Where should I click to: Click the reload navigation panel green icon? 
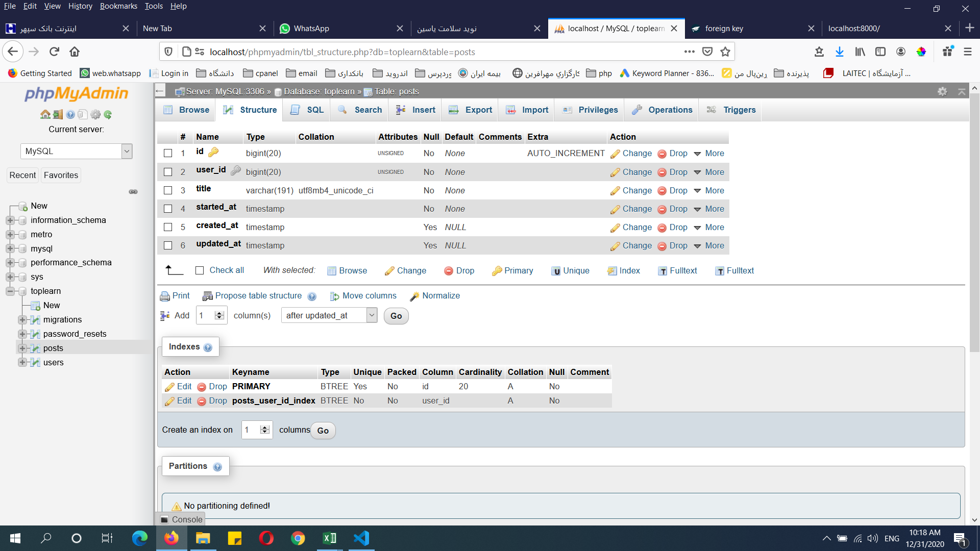pos(108,114)
